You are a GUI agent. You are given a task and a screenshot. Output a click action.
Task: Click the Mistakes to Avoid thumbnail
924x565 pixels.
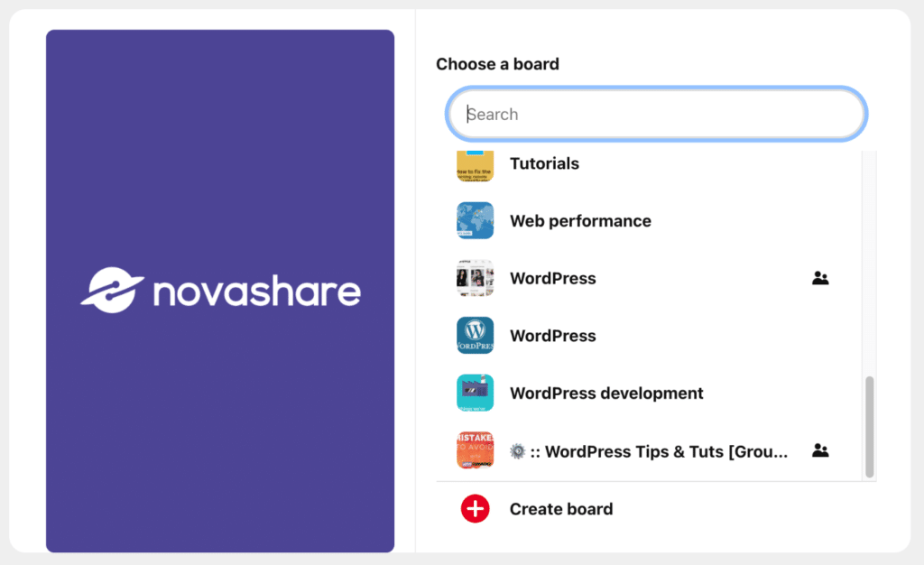[475, 450]
